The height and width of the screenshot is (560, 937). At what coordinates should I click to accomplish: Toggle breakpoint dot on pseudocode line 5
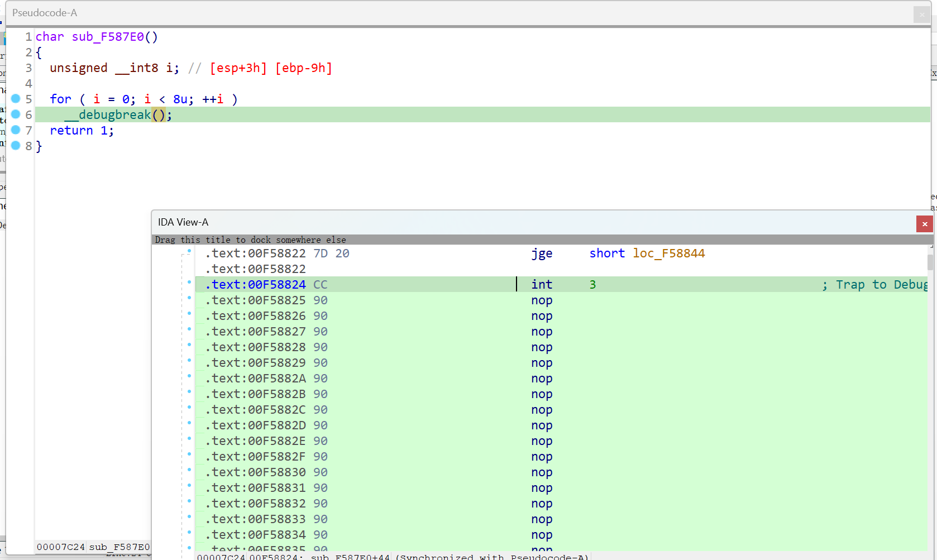click(16, 99)
